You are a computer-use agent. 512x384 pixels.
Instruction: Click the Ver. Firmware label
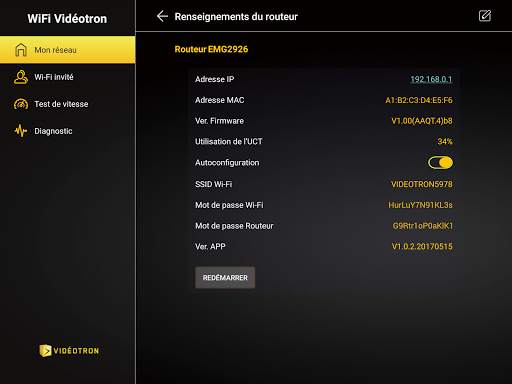point(219,121)
